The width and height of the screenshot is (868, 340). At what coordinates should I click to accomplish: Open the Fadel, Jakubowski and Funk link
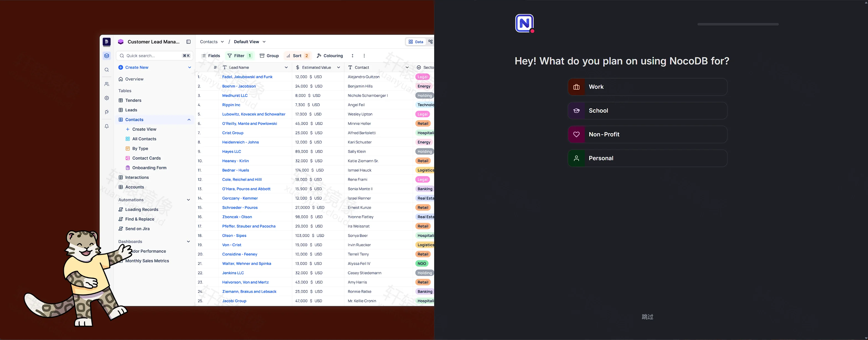(247, 77)
